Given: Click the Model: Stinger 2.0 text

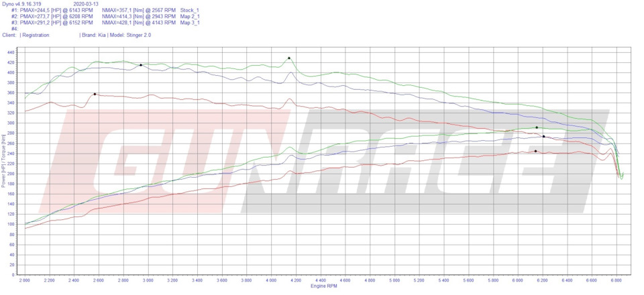Looking at the screenshot, I should (x=131, y=36).
